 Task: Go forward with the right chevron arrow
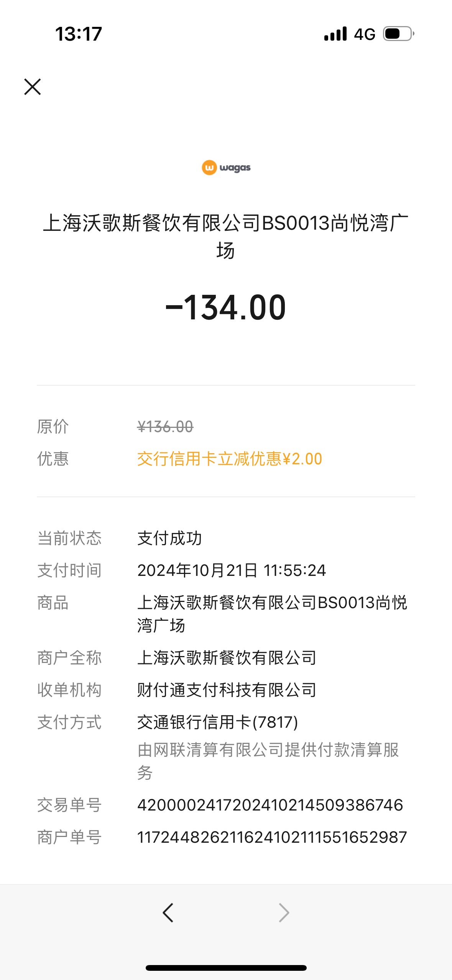(284, 913)
